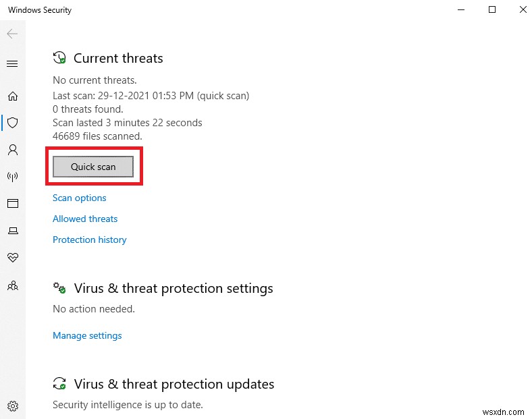The image size is (532, 419).
Task: View Protection history
Action: pyautogui.click(x=90, y=240)
